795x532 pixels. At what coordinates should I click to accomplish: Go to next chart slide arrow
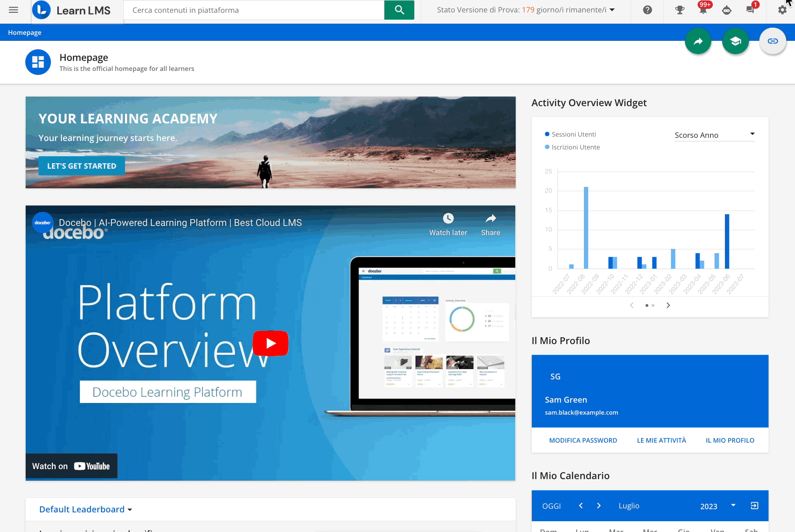point(668,305)
